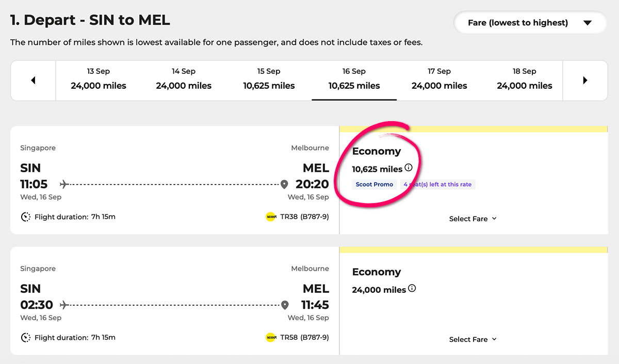Select the 13 Sep date tab

(99, 80)
